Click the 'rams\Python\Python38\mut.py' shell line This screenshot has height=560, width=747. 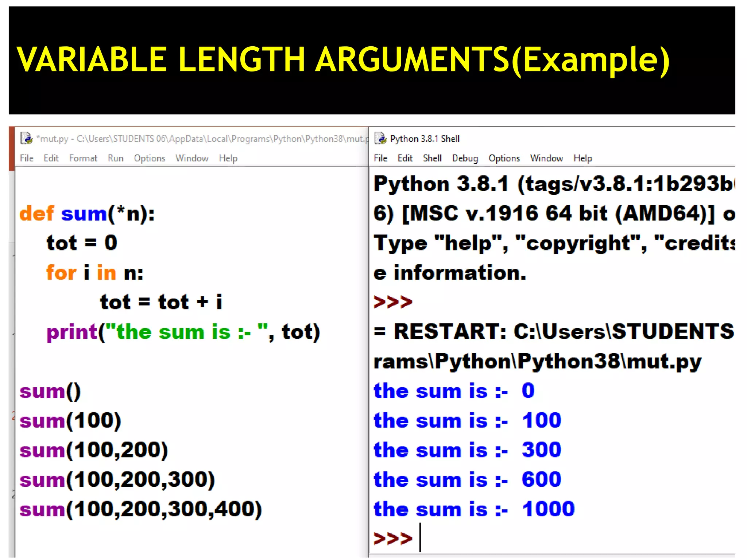tap(538, 362)
